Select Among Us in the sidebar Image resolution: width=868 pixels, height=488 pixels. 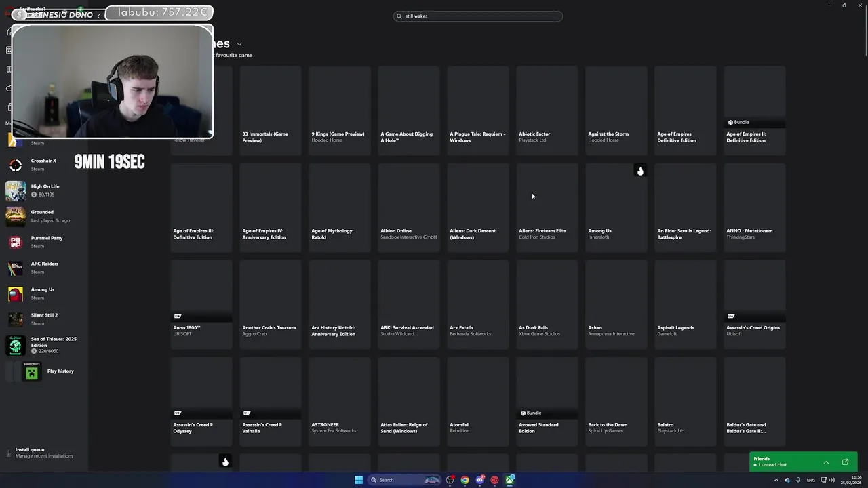[43, 293]
